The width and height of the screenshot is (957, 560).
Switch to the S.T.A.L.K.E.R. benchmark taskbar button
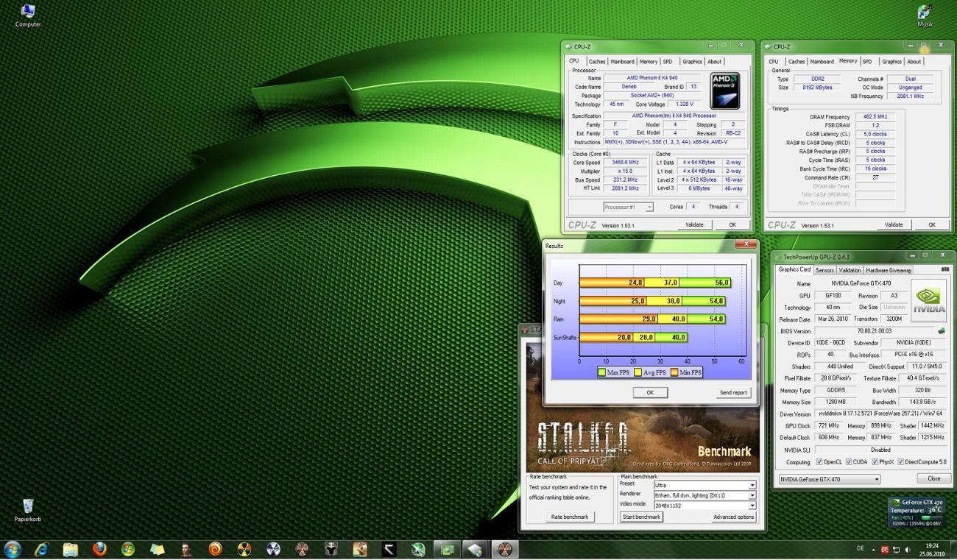coord(504,549)
